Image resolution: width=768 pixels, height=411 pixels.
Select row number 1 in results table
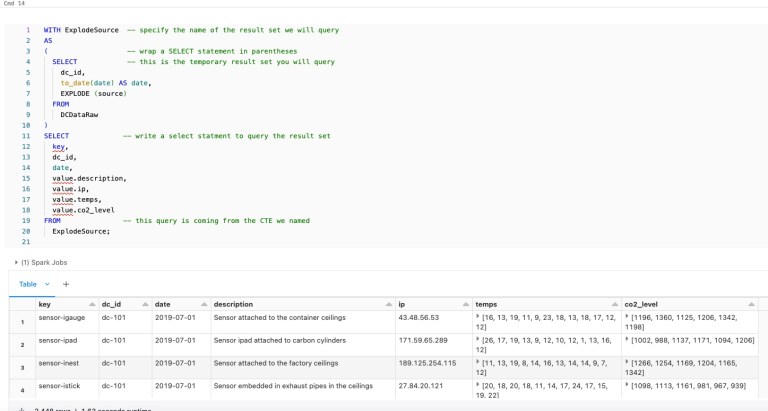click(23, 322)
